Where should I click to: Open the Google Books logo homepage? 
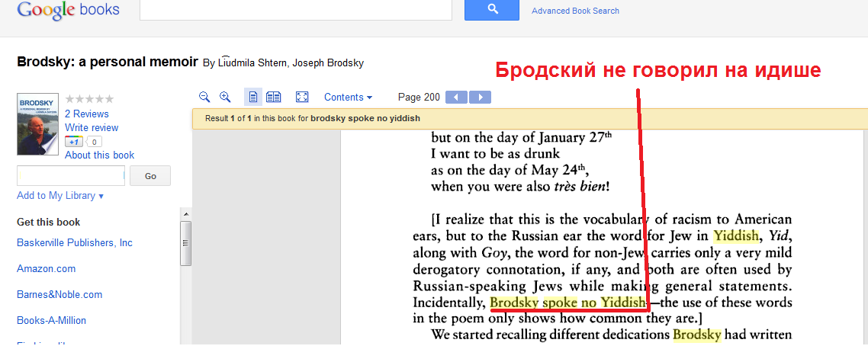[x=68, y=9]
